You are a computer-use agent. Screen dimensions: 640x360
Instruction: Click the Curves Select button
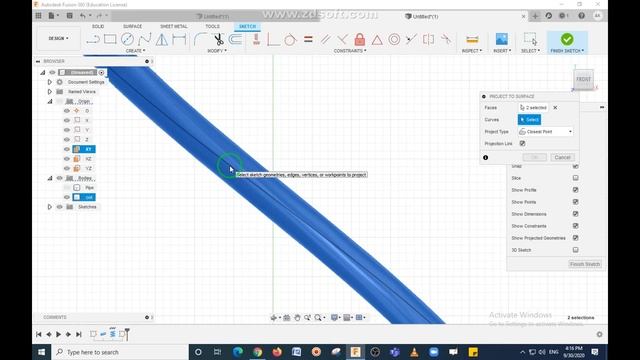(x=529, y=120)
